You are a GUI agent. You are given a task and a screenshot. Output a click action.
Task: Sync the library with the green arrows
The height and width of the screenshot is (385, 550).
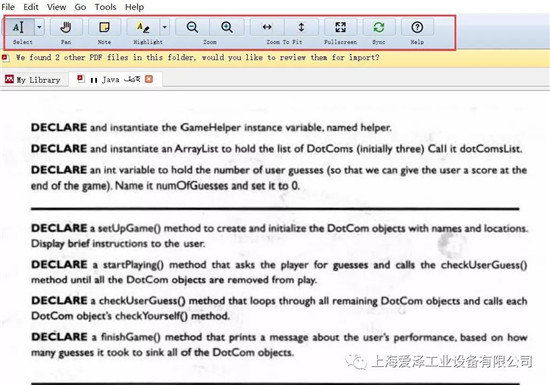pyautogui.click(x=379, y=27)
